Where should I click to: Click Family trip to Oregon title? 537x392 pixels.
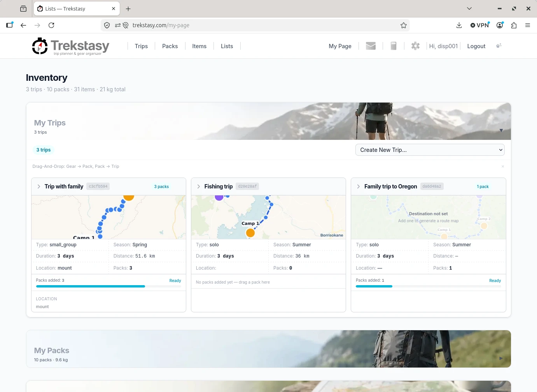tap(390, 186)
